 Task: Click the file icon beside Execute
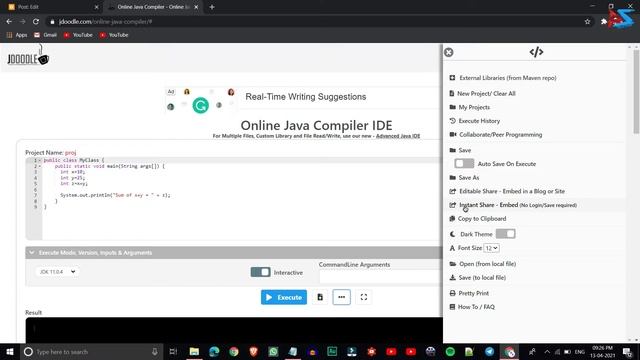click(320, 297)
